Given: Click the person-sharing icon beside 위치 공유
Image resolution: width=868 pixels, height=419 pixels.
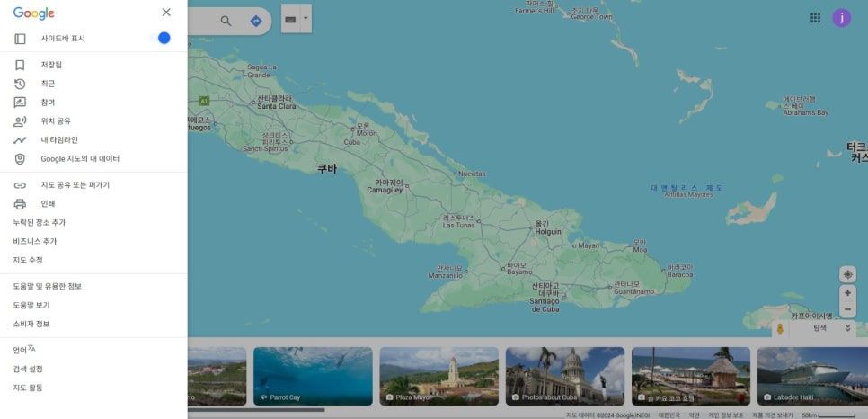Looking at the screenshot, I should tap(20, 121).
